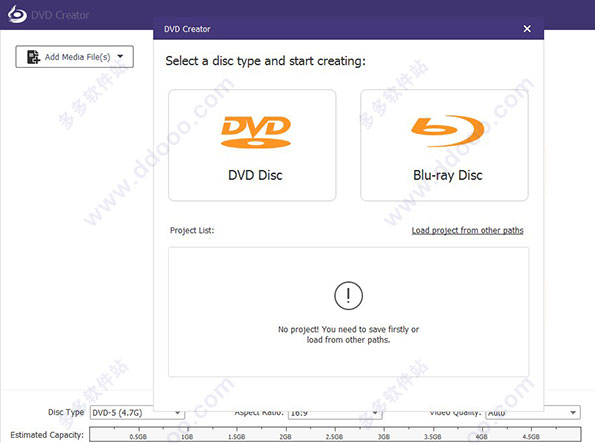Expand the Add Media File(s) dropdown arrow
Image resolution: width=595 pixels, height=443 pixels.
120,57
